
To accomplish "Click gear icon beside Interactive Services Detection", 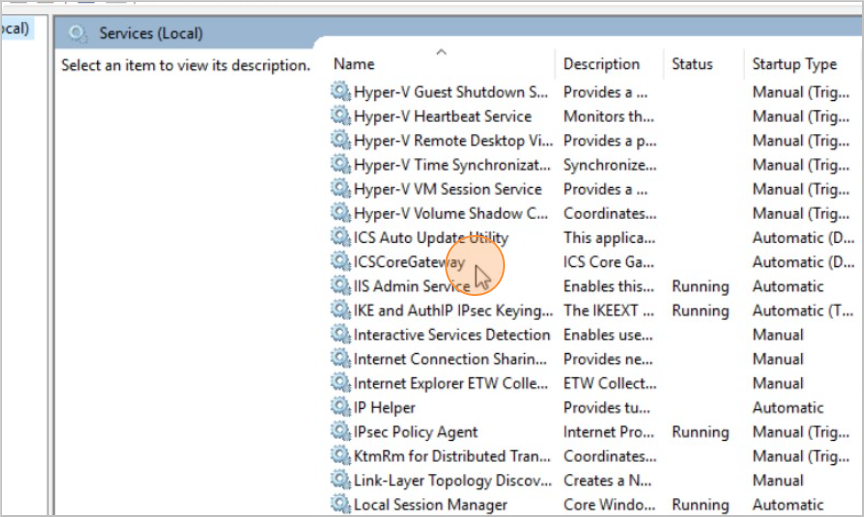I will coord(341,334).
